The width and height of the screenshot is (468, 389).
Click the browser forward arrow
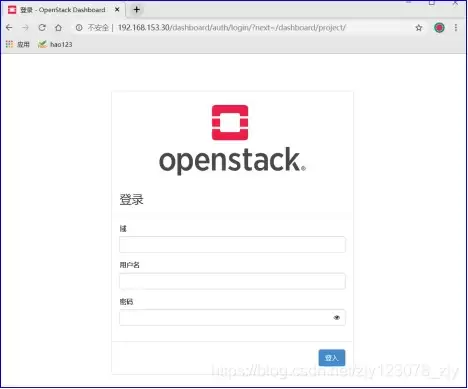click(x=25, y=28)
